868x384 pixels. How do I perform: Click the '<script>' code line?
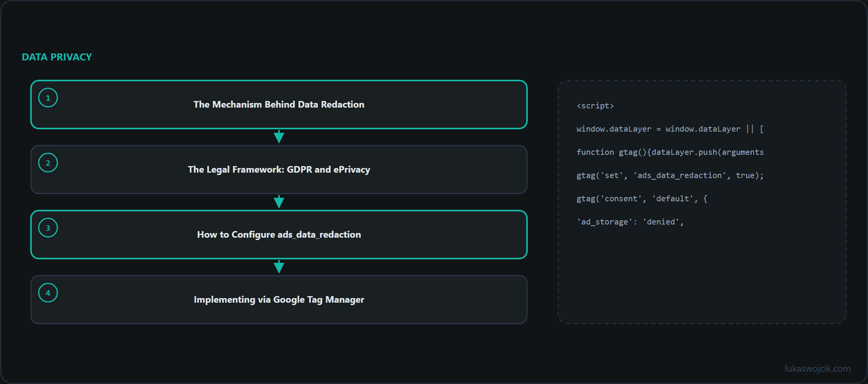595,106
